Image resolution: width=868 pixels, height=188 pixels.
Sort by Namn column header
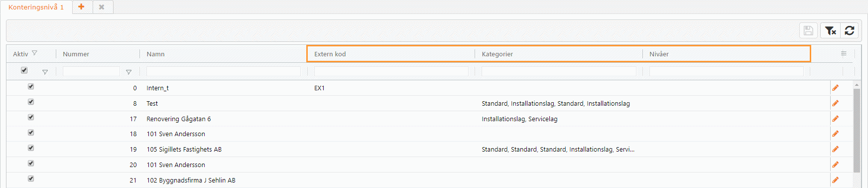155,54
